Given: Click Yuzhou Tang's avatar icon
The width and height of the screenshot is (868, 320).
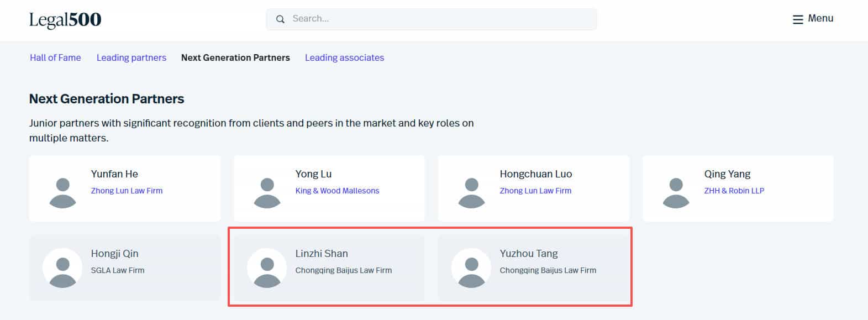Looking at the screenshot, I should tap(471, 268).
